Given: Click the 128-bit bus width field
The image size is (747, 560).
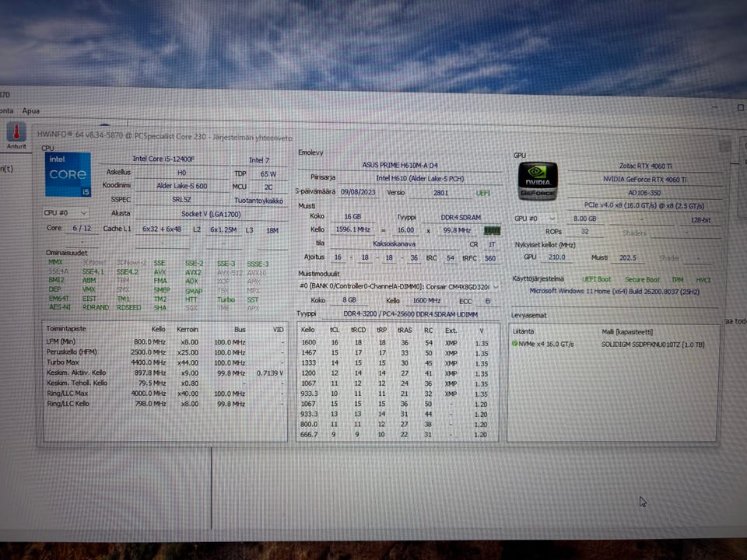Looking at the screenshot, I should 700,220.
